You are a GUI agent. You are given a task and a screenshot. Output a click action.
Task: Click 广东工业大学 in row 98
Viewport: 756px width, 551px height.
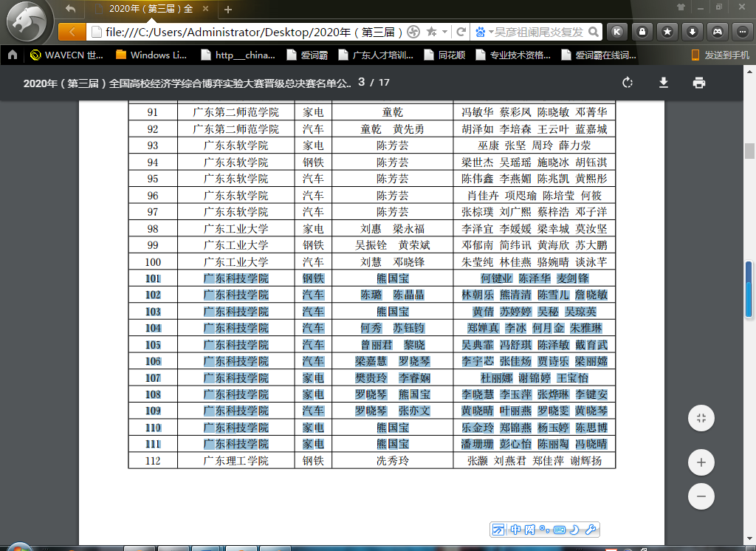coord(236,229)
